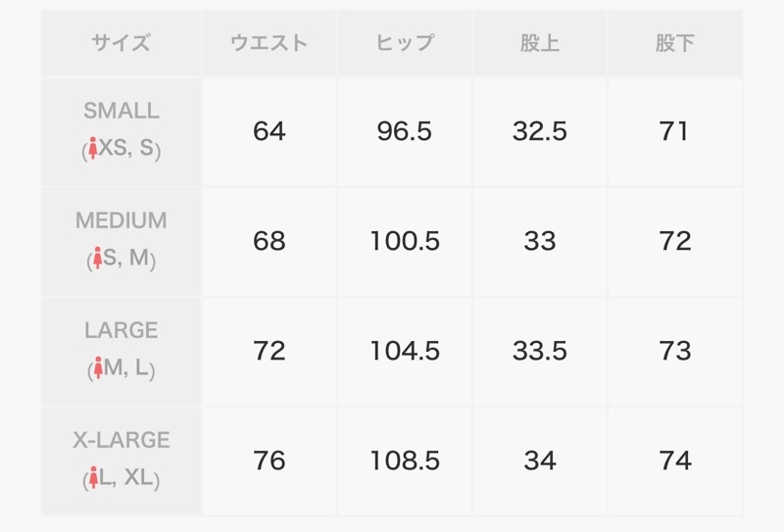Select the ウエスト column header
This screenshot has width=784, height=532.
click(269, 43)
